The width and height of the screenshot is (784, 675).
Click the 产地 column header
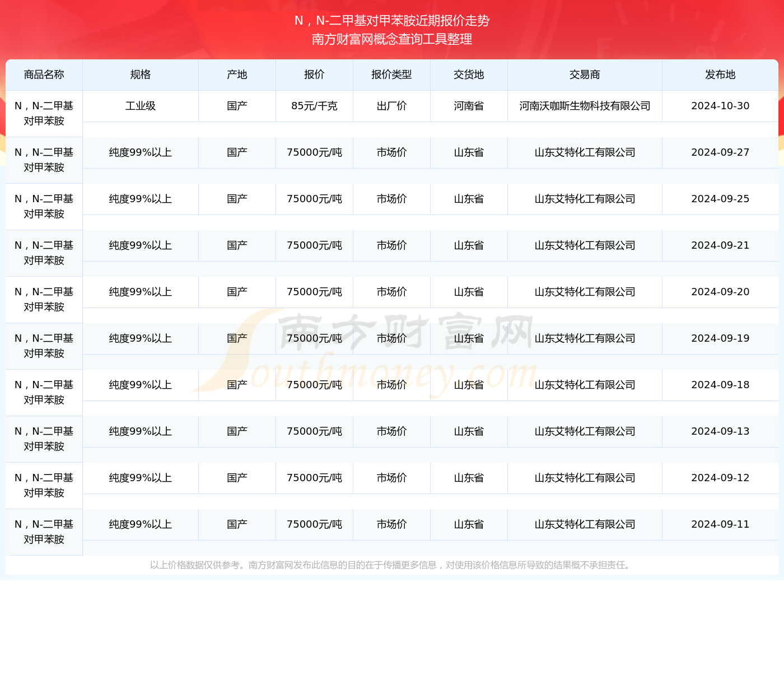(237, 75)
